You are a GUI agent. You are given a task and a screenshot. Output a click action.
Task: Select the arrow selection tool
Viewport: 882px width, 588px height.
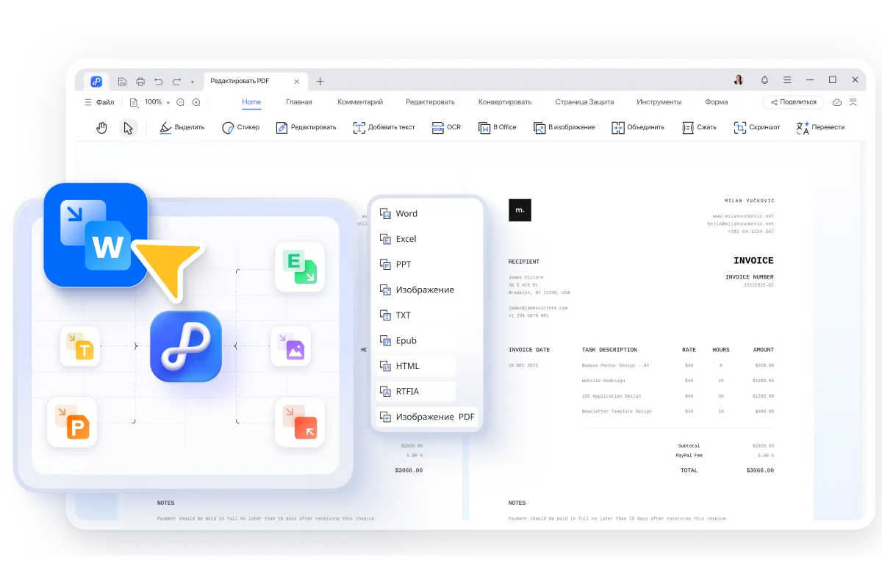tap(128, 126)
